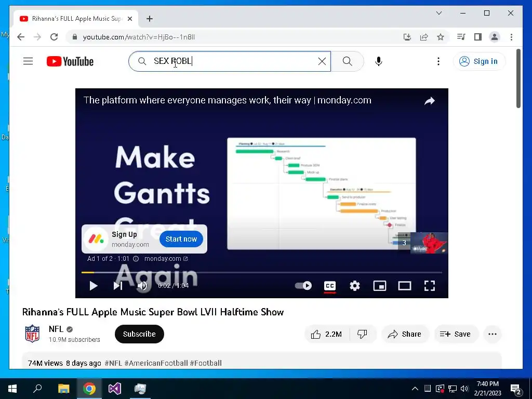Reload the current page

tap(54, 37)
